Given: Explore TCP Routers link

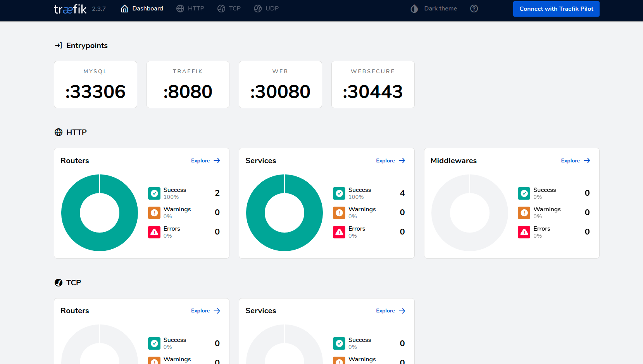Looking at the screenshot, I should (x=200, y=311).
